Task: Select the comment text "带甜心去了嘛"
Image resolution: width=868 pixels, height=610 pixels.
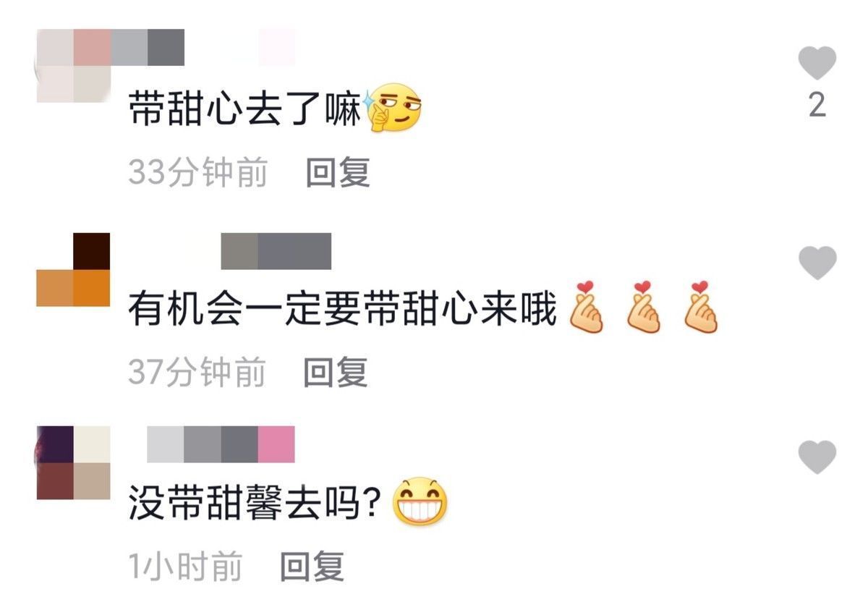Action: coord(246,111)
